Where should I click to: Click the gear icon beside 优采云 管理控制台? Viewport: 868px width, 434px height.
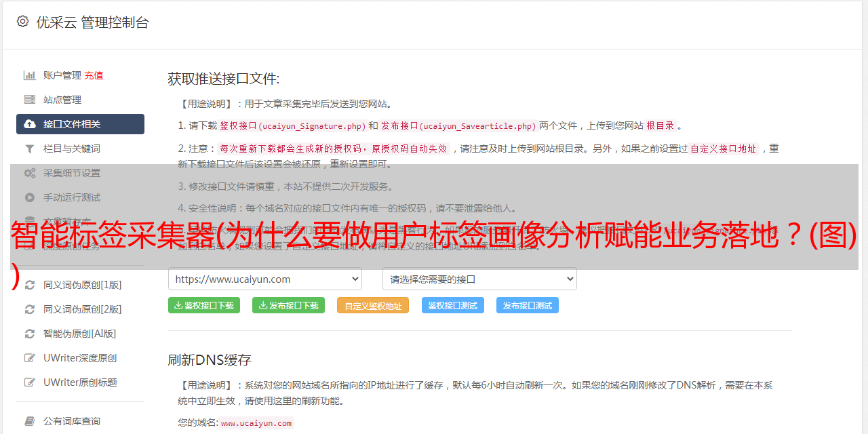tap(22, 22)
